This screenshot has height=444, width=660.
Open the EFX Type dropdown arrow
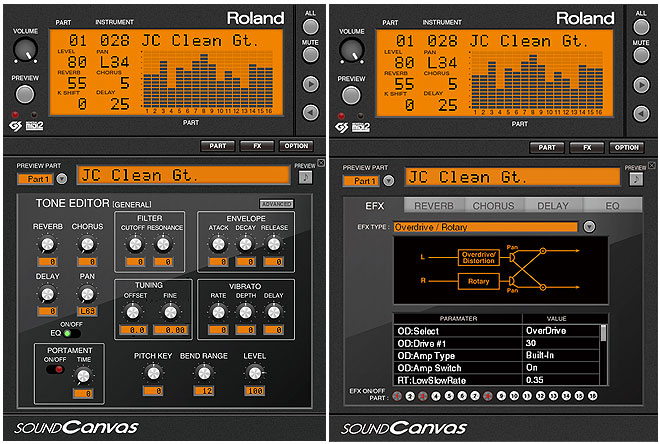coord(589,227)
